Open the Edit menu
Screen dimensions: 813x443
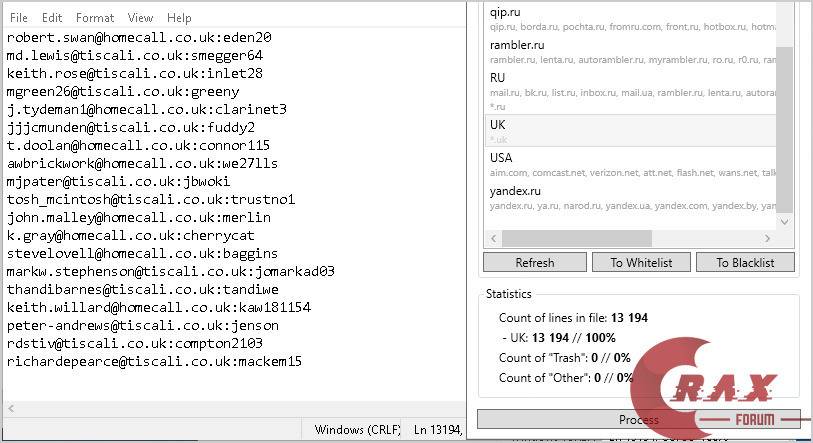point(52,18)
